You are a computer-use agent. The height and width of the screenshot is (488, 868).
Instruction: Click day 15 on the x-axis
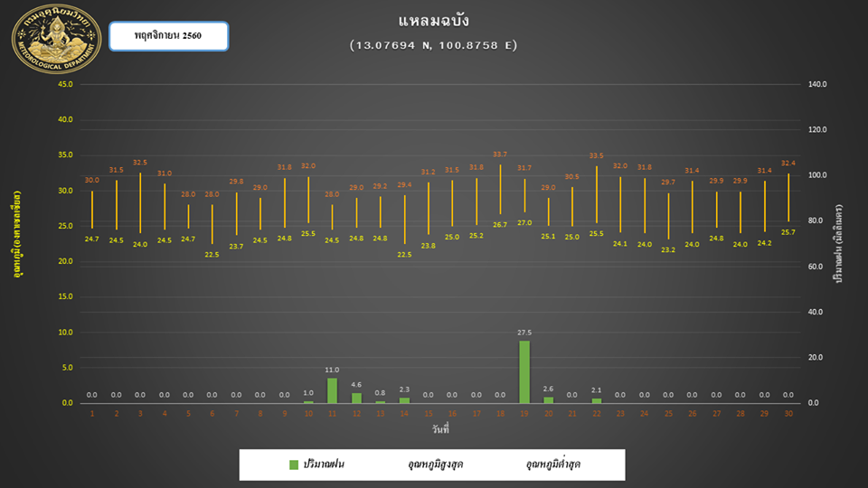pyautogui.click(x=428, y=414)
